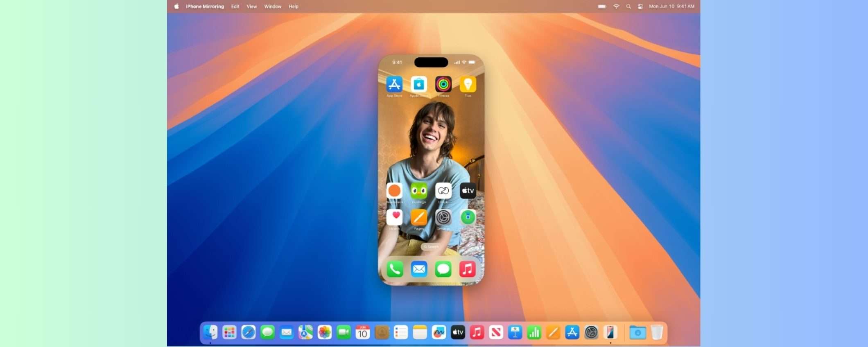Open Apple TV in the Mac Dock
This screenshot has height=347, width=868.
click(458, 332)
